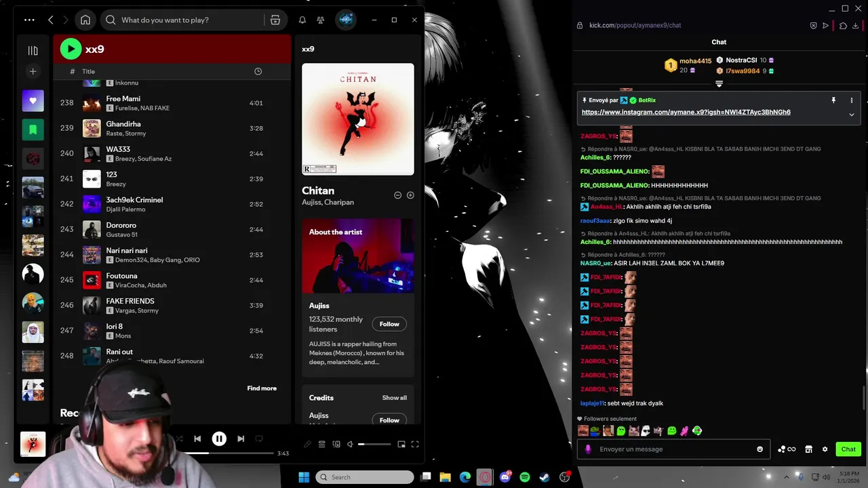Click the Dorororo album thumbnail
The width and height of the screenshot is (868, 488).
92,229
